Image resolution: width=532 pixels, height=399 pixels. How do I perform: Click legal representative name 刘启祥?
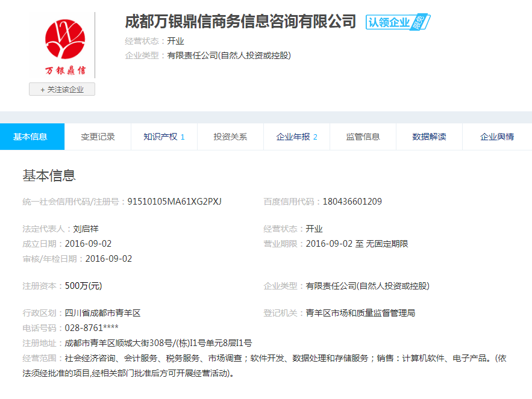[x=86, y=229]
